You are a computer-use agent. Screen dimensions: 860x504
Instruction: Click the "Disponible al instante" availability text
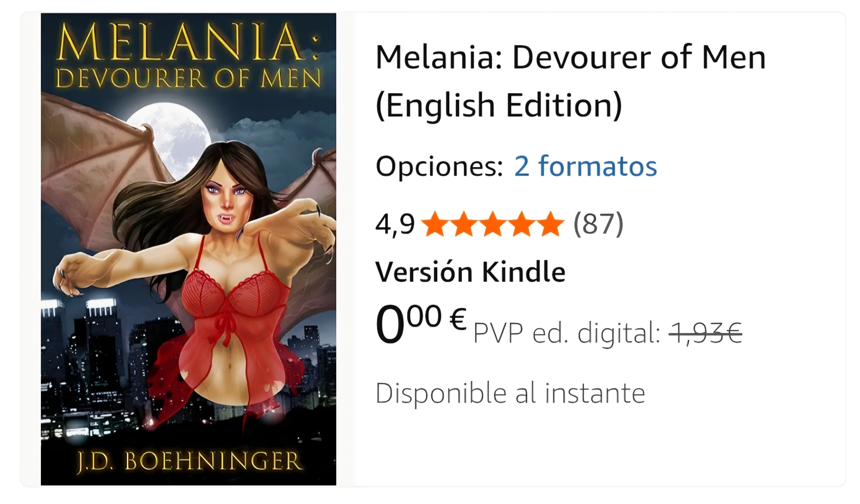point(510,394)
